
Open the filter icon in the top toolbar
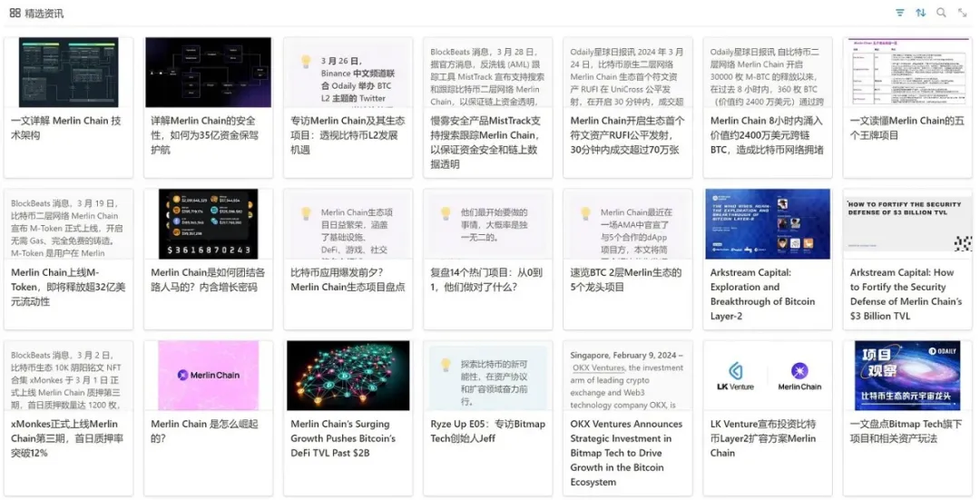pos(899,13)
